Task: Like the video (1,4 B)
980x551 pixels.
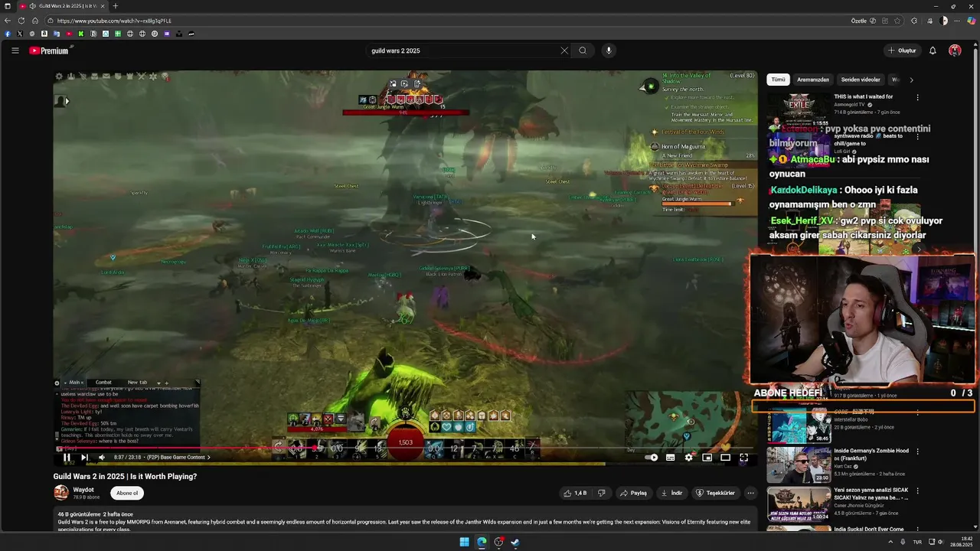Action: 575,493
